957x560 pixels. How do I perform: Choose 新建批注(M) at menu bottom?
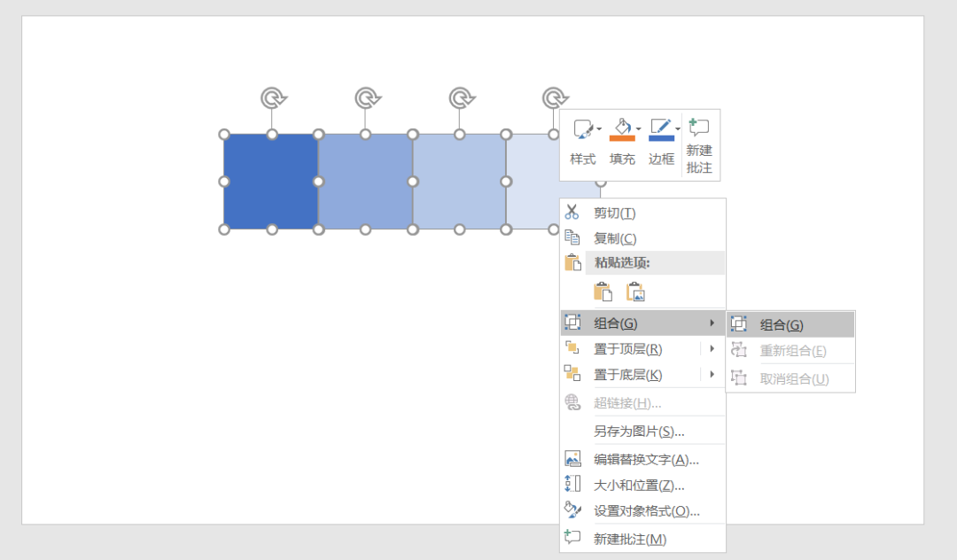[642, 539]
